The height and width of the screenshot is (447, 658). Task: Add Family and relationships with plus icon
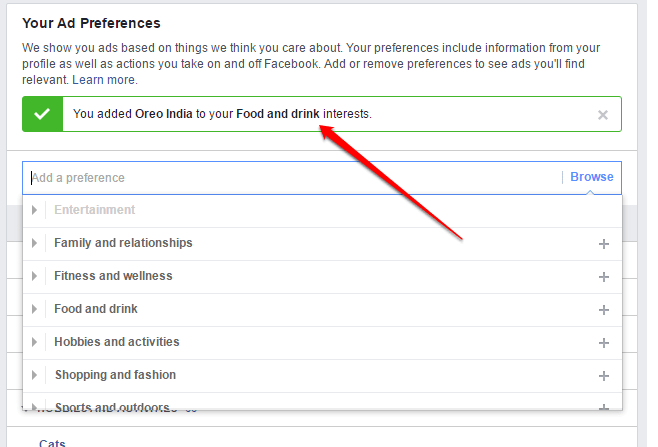point(603,244)
